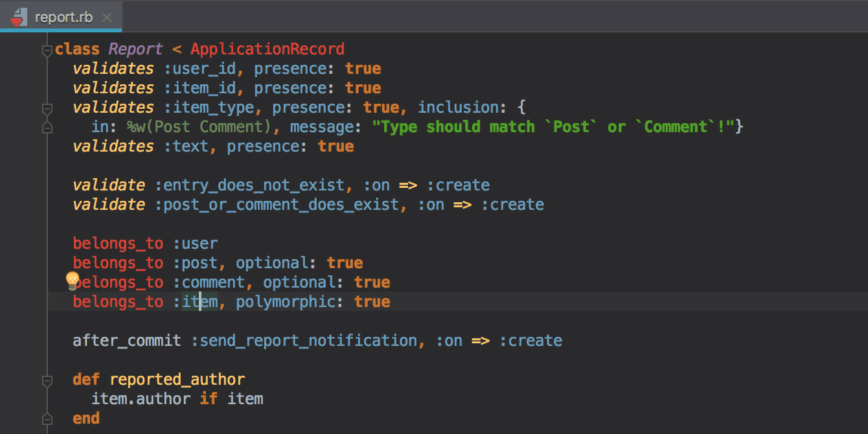Click the after_commit callback name
Viewport: 868px width, 434px height.
tap(127, 341)
